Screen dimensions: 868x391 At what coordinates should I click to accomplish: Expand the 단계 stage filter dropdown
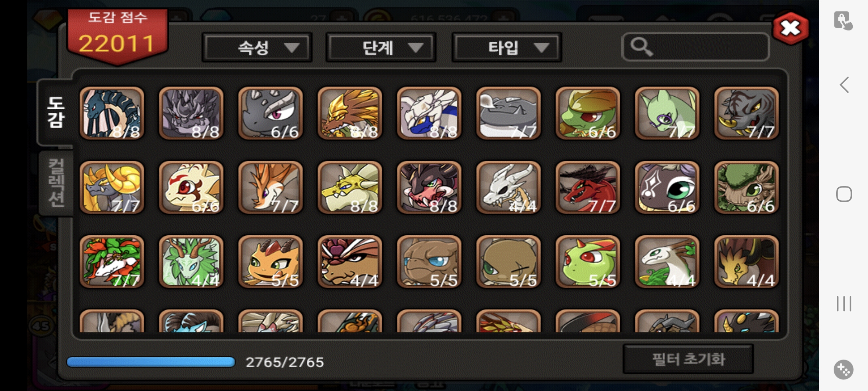tap(381, 47)
